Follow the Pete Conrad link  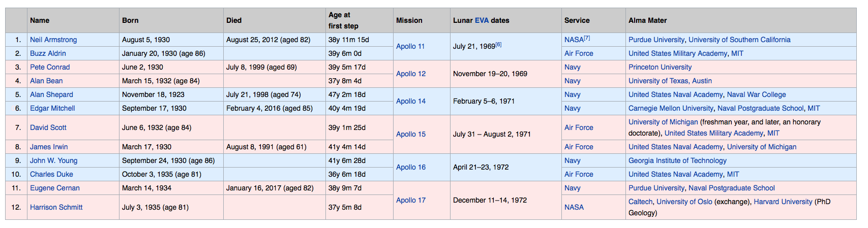click(x=50, y=67)
